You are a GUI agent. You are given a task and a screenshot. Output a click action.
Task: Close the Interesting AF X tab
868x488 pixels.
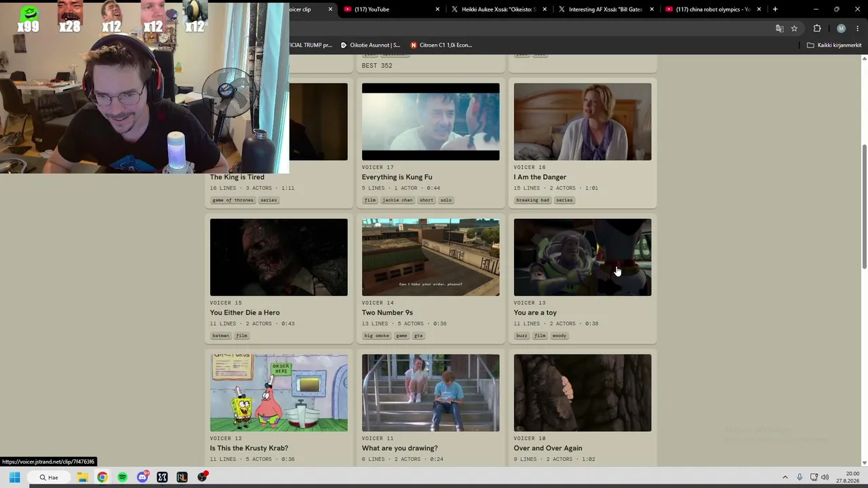[x=652, y=9]
